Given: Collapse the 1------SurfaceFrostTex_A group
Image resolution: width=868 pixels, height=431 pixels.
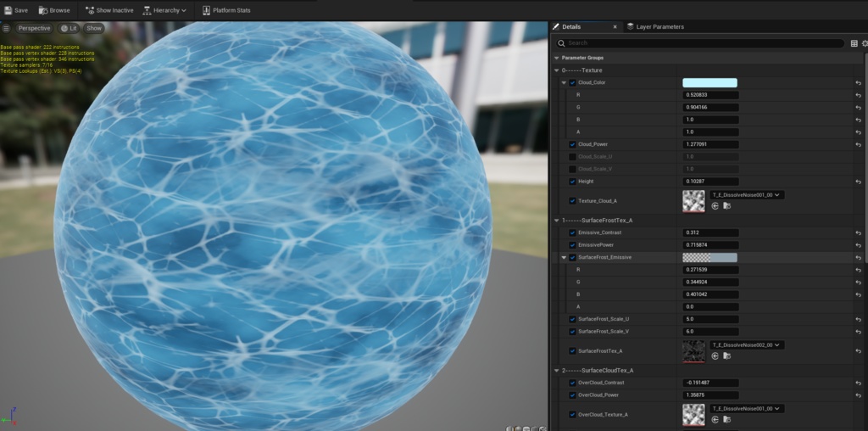Looking at the screenshot, I should pyautogui.click(x=557, y=221).
